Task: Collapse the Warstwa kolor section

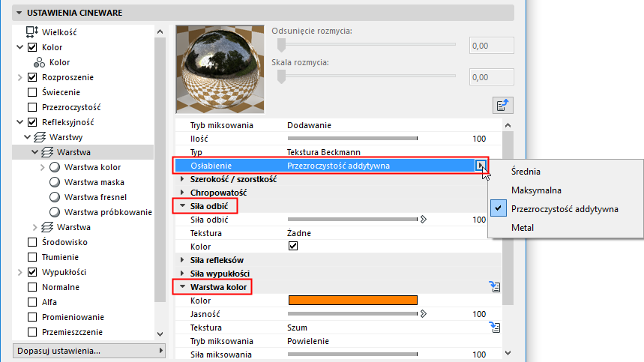Action: click(182, 287)
